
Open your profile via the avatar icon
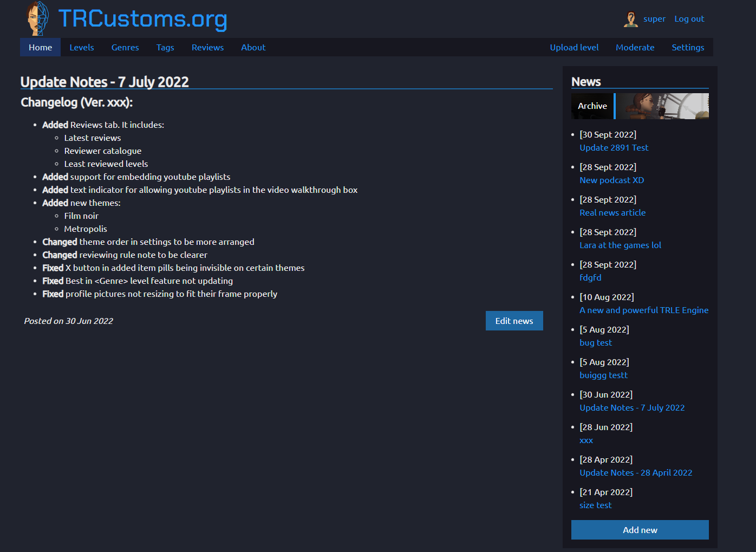(x=630, y=18)
